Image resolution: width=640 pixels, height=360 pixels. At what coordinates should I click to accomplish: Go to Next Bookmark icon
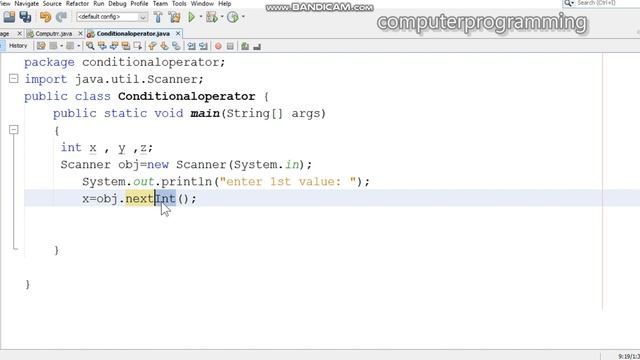(x=164, y=46)
